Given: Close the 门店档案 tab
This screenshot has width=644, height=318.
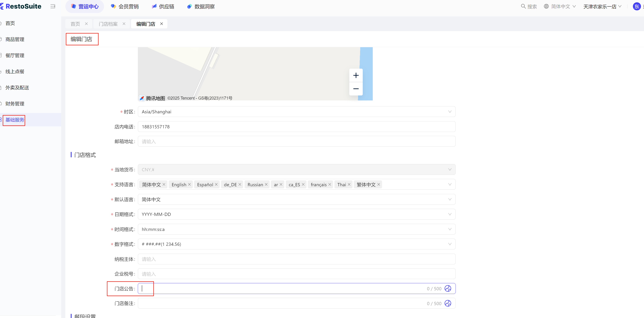Looking at the screenshot, I should (124, 24).
